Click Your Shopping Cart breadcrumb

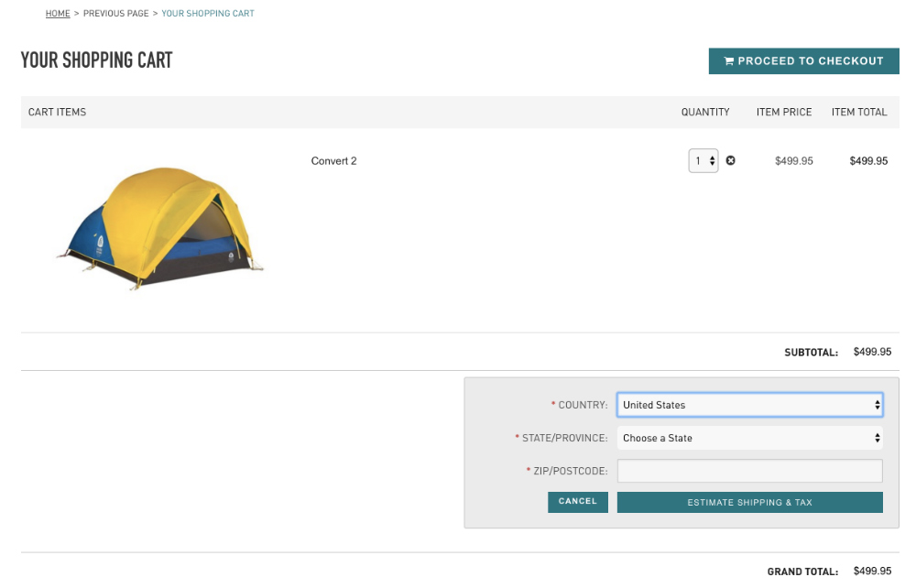(208, 14)
